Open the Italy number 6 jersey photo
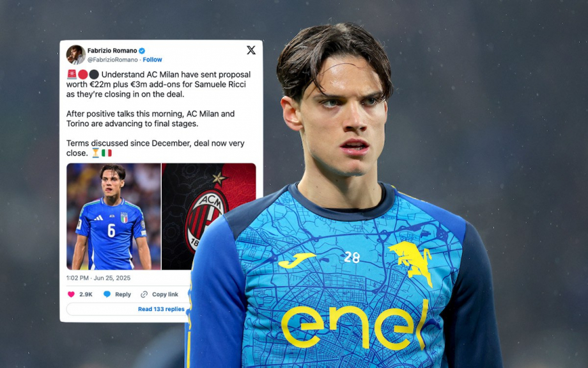 click(x=114, y=216)
